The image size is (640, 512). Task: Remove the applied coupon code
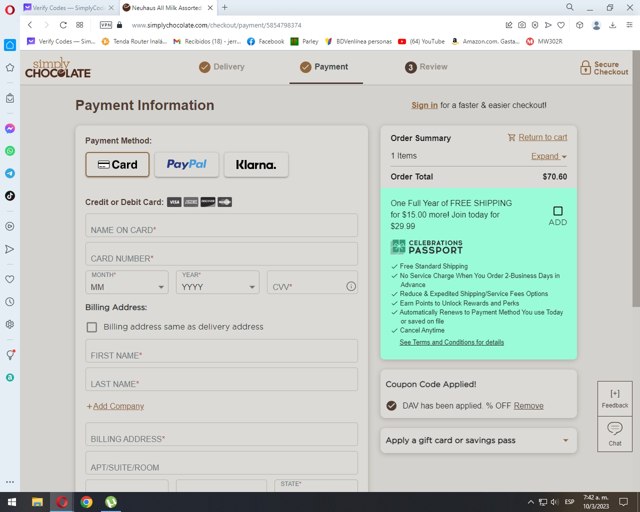pos(528,405)
